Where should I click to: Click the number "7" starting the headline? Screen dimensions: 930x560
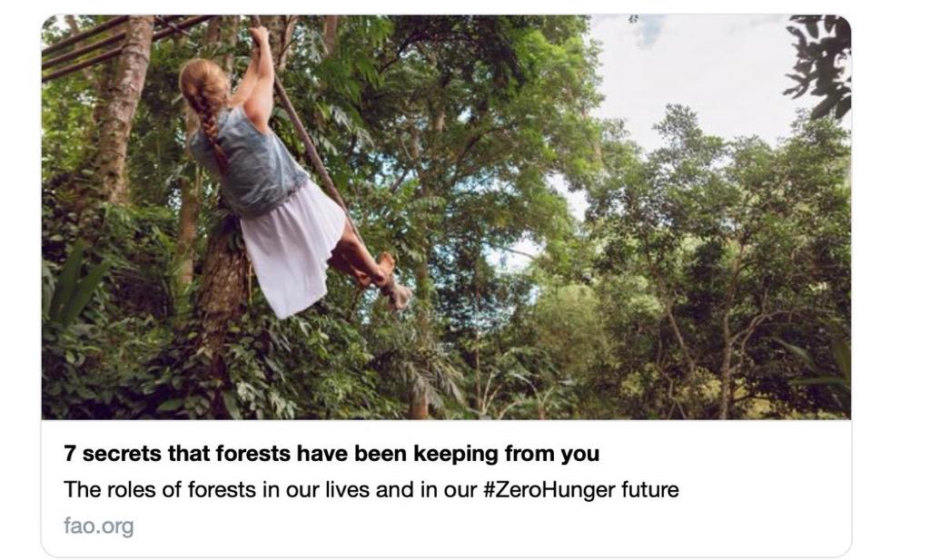[70, 453]
